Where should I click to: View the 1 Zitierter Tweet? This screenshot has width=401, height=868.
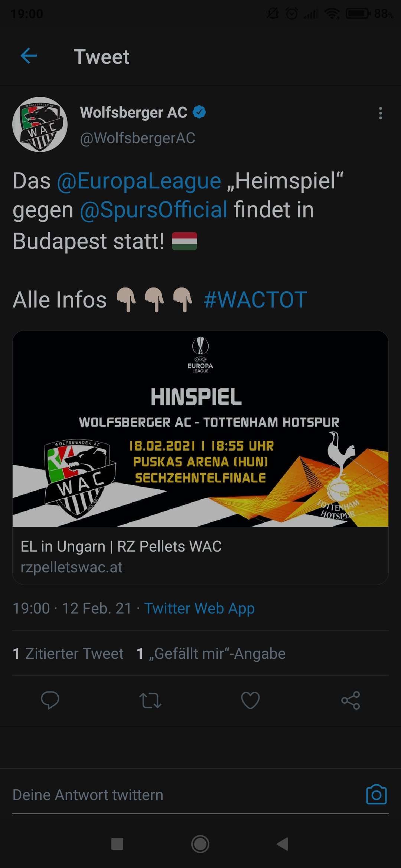pyautogui.click(x=68, y=654)
